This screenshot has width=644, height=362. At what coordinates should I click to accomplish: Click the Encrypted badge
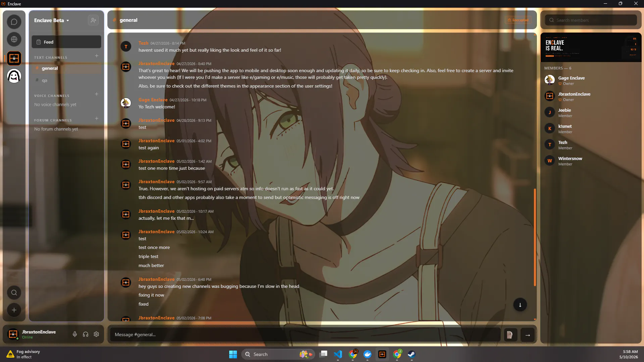[518, 20]
